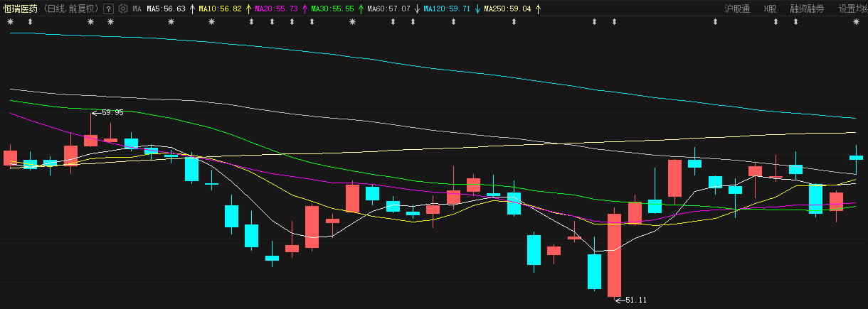Select the yellow MA10:56.82 readout
This screenshot has width=868, height=309.
tap(220, 9)
